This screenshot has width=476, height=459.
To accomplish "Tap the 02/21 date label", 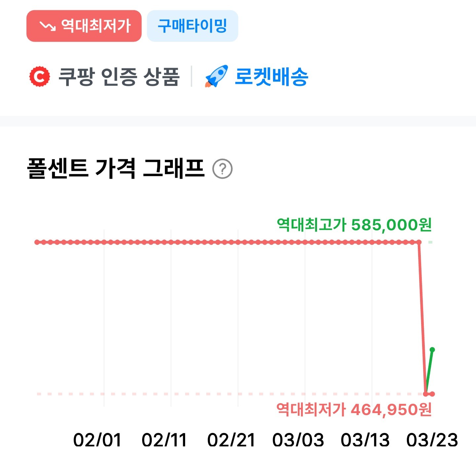I will [231, 440].
